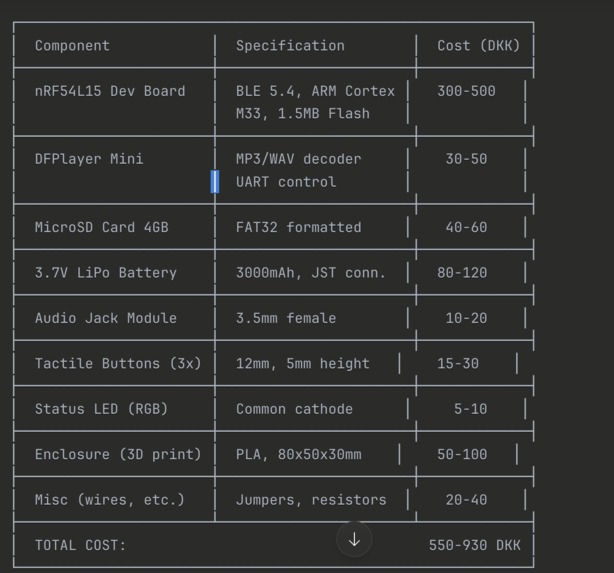Click the Audio Jack Module entry
The width and height of the screenshot is (614, 573).
click(106, 318)
